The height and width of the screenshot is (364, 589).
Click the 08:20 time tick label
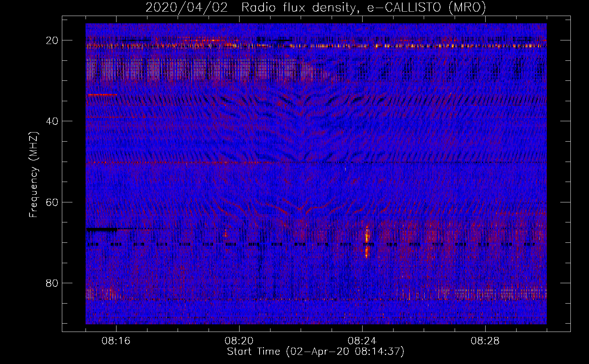click(239, 341)
